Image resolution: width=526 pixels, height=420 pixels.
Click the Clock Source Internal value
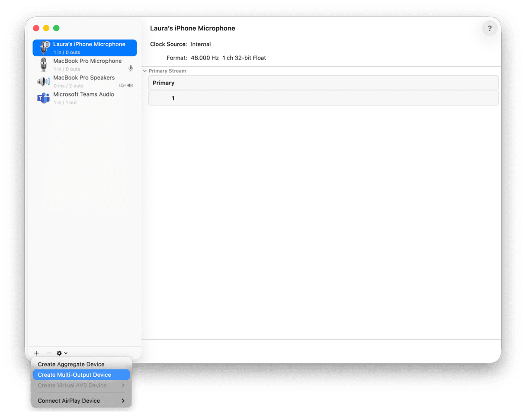pyautogui.click(x=201, y=44)
